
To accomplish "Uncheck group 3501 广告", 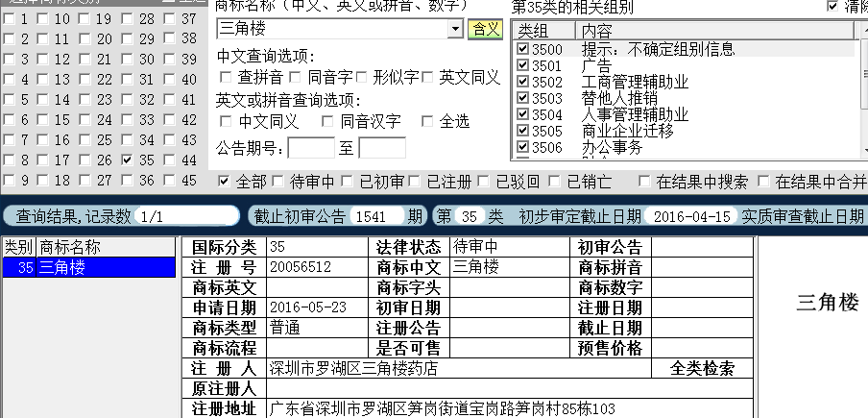I will coord(522,65).
